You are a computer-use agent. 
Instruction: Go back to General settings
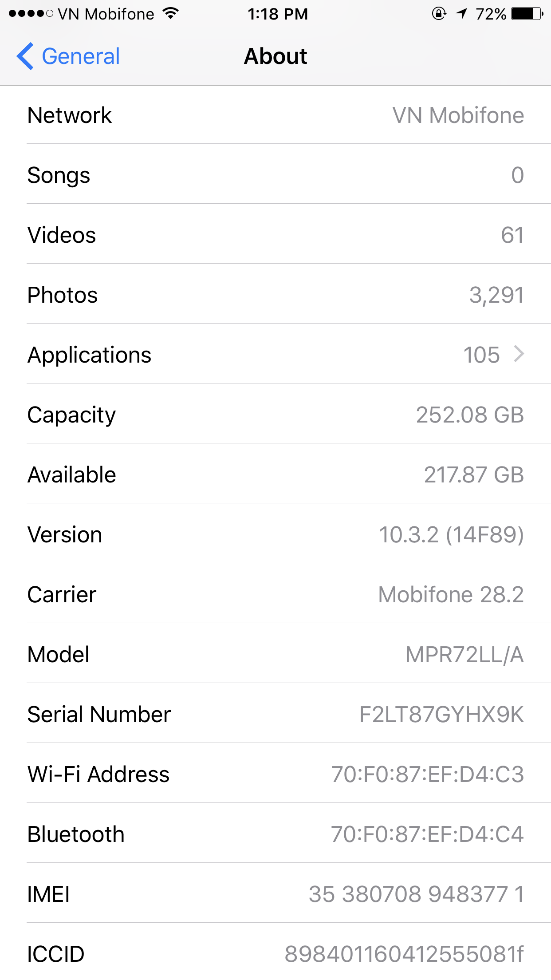tap(80, 56)
